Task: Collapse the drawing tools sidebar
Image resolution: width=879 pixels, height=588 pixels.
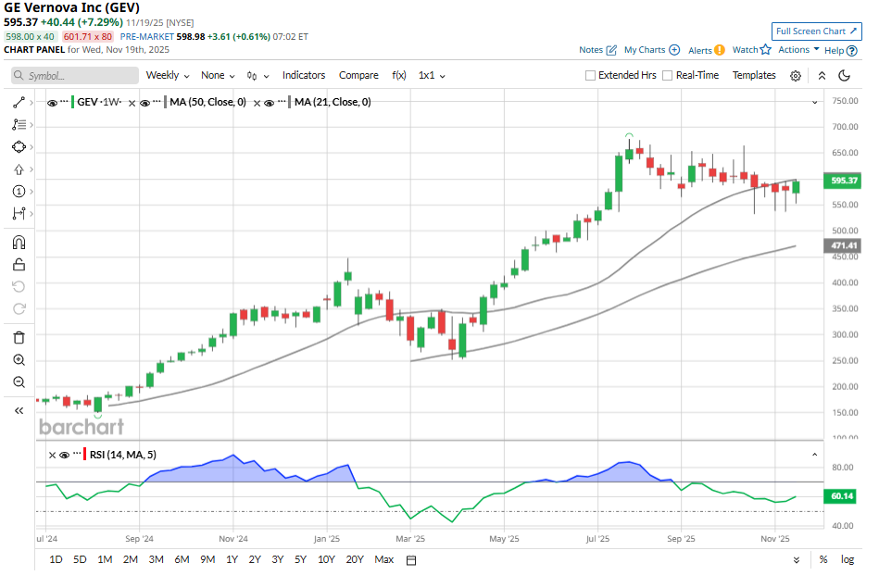Action: pos(19,411)
